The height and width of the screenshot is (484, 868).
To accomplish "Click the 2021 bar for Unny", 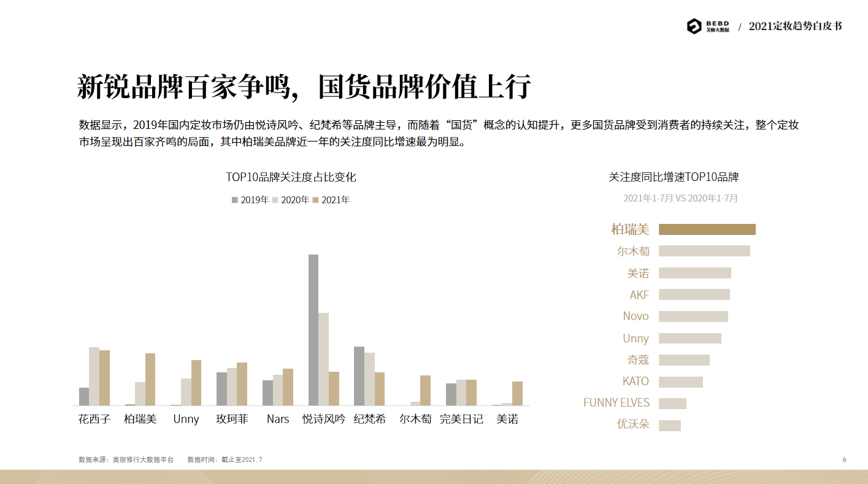I will (196, 383).
